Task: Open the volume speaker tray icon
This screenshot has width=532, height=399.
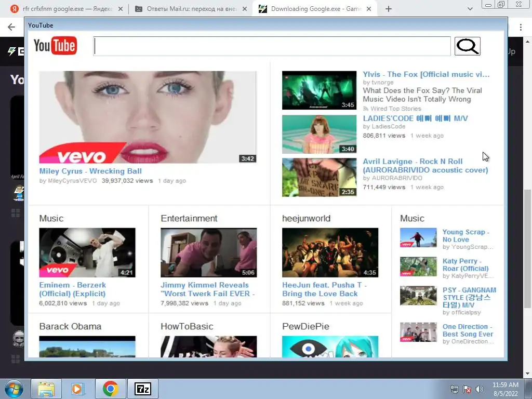Action: [x=480, y=390]
